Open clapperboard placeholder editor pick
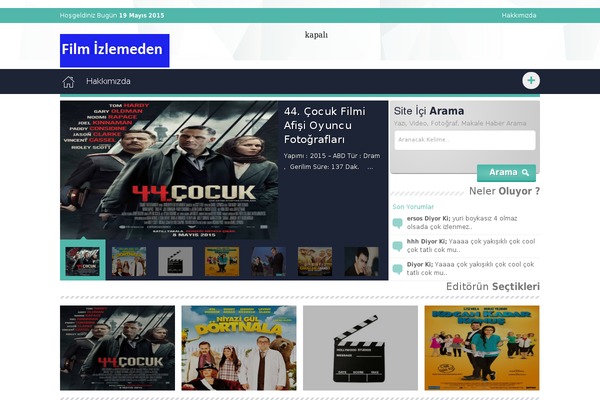Viewport: 600px width, 400px height. [360, 348]
